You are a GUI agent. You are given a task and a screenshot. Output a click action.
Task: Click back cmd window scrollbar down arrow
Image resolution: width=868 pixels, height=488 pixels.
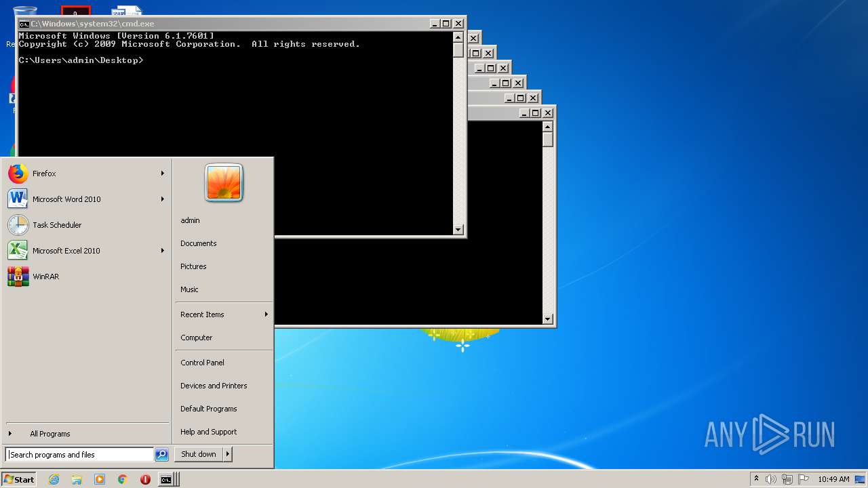548,319
